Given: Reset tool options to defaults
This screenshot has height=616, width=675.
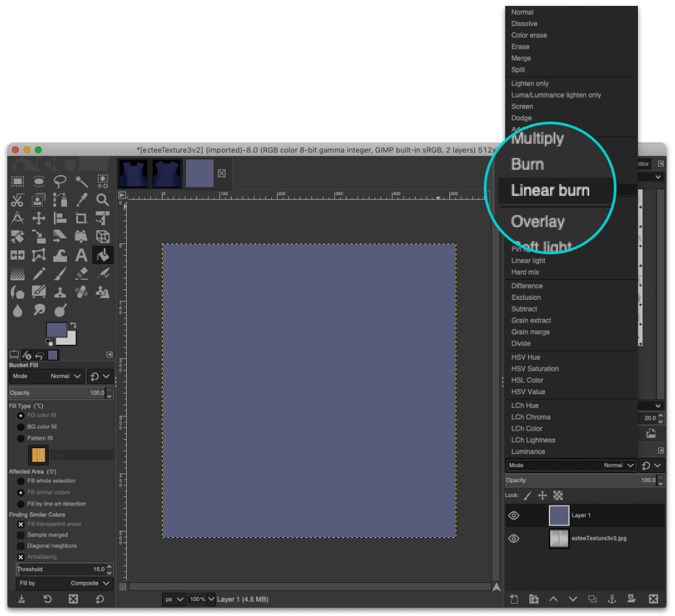Looking at the screenshot, I should [99, 599].
